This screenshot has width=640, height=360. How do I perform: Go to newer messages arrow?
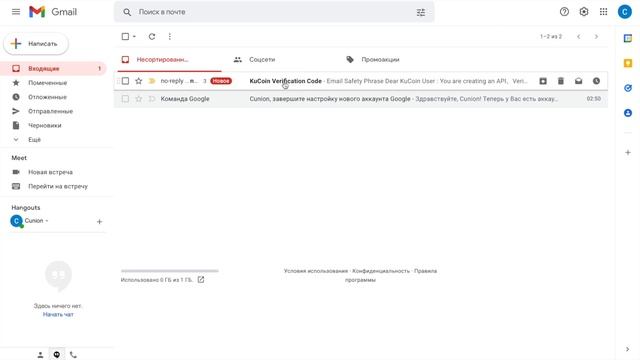578,37
